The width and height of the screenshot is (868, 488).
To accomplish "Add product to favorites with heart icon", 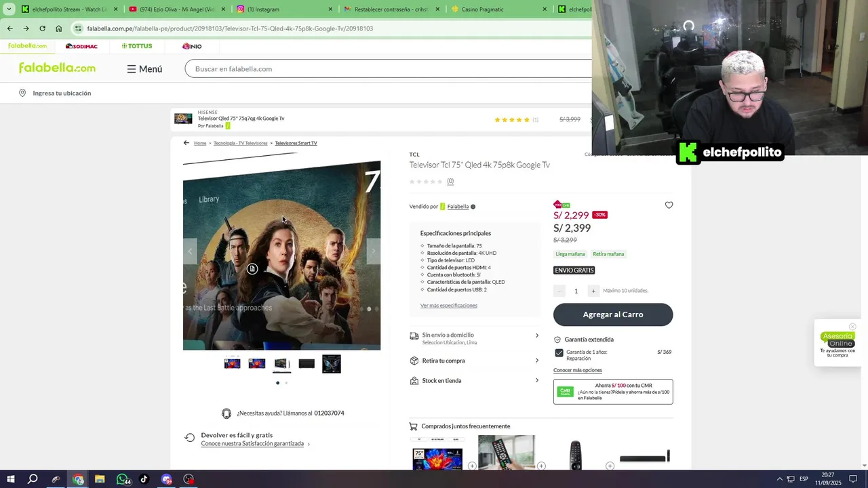I will [x=669, y=205].
